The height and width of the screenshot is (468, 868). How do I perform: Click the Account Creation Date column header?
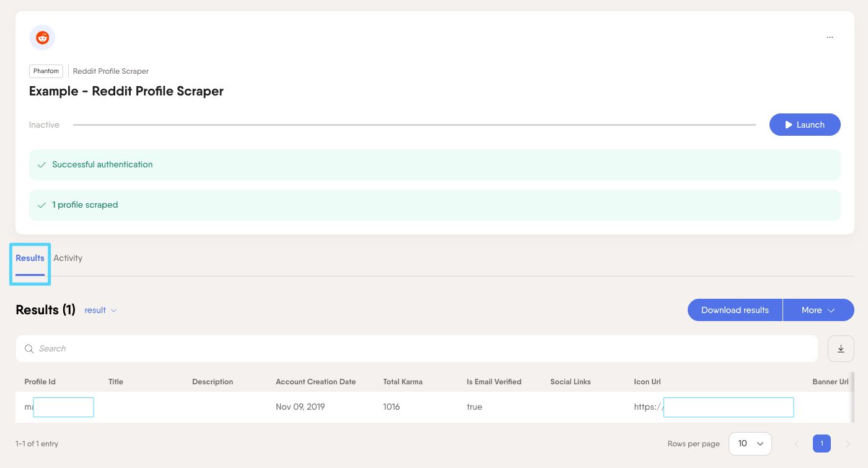[316, 382]
